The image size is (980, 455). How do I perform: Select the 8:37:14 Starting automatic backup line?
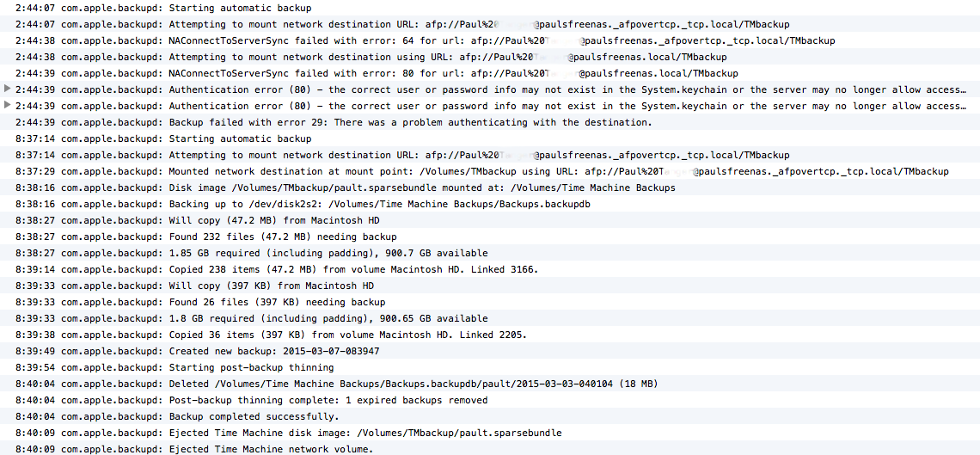[x=490, y=138]
